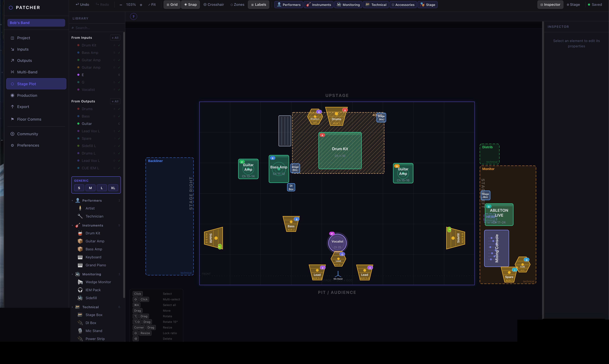Pick the Drum Kit instrument icon

80,233
